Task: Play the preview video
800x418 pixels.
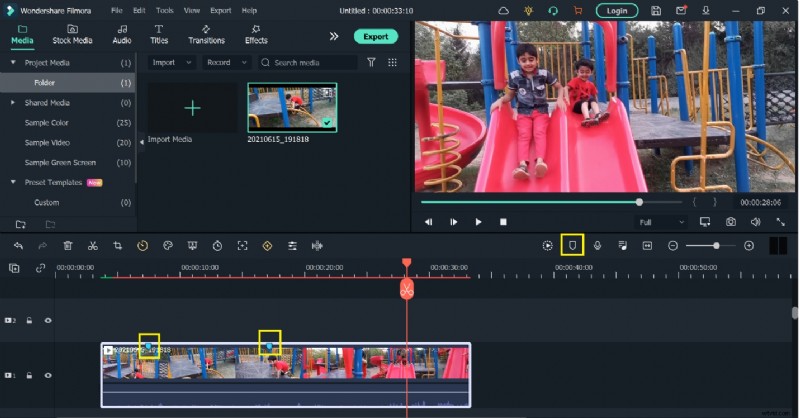Action: [x=478, y=222]
